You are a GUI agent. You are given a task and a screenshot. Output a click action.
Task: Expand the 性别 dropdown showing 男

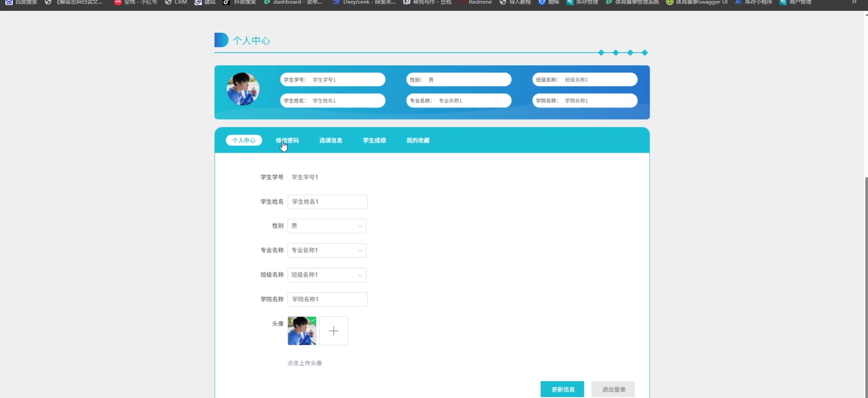[327, 226]
